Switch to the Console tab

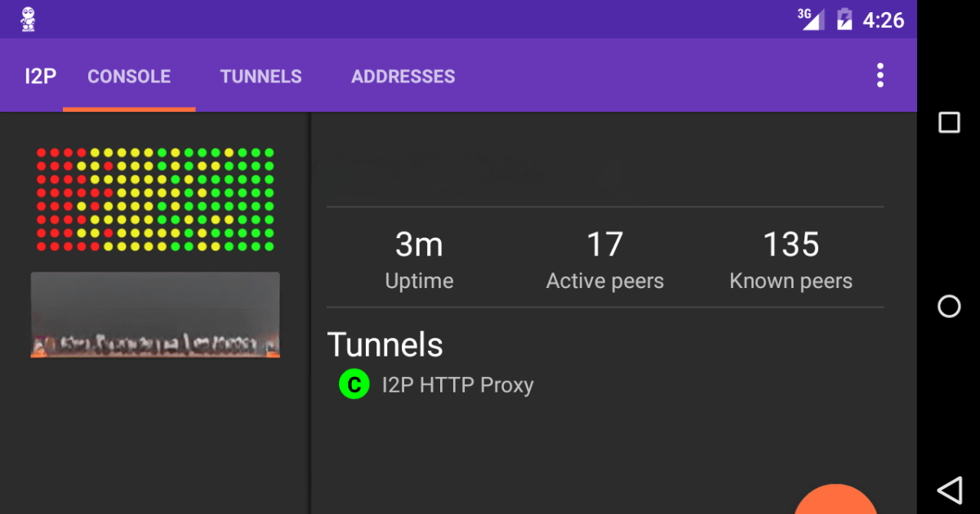(129, 77)
